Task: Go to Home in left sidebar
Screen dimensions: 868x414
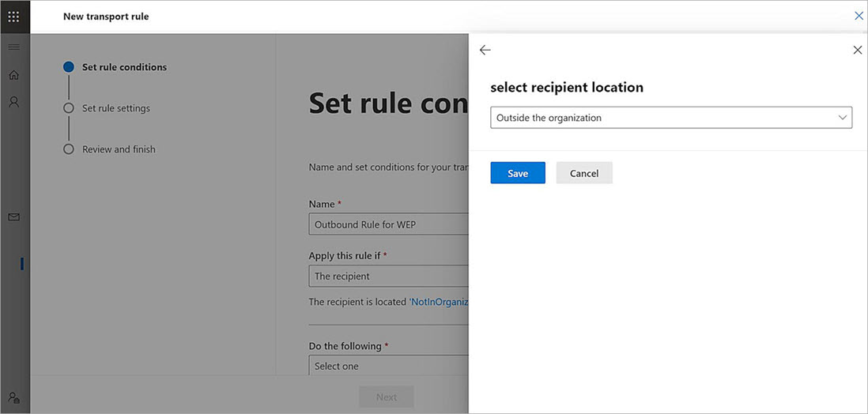Action: click(x=13, y=75)
